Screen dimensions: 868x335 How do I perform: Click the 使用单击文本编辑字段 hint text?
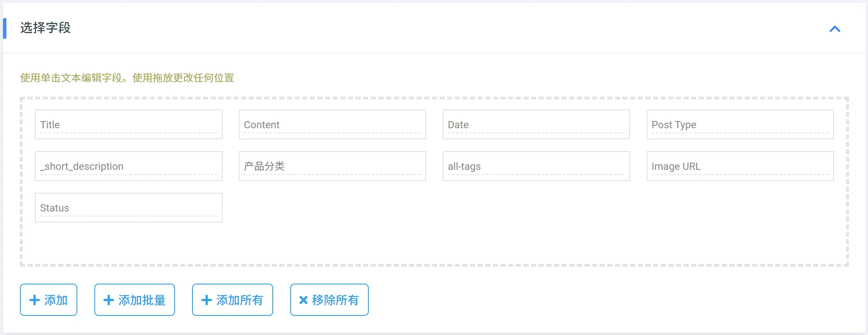click(127, 78)
